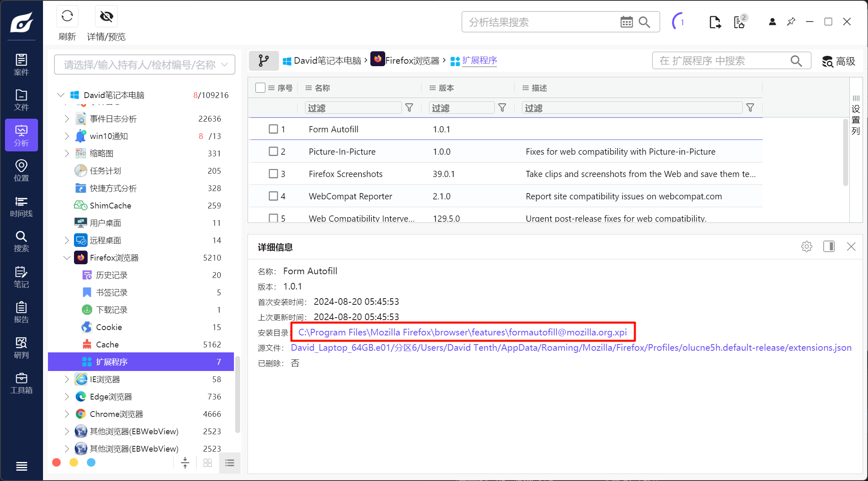This screenshot has width=868, height=481.
Task: Click the refresh (刷新) icon
Action: tap(67, 17)
